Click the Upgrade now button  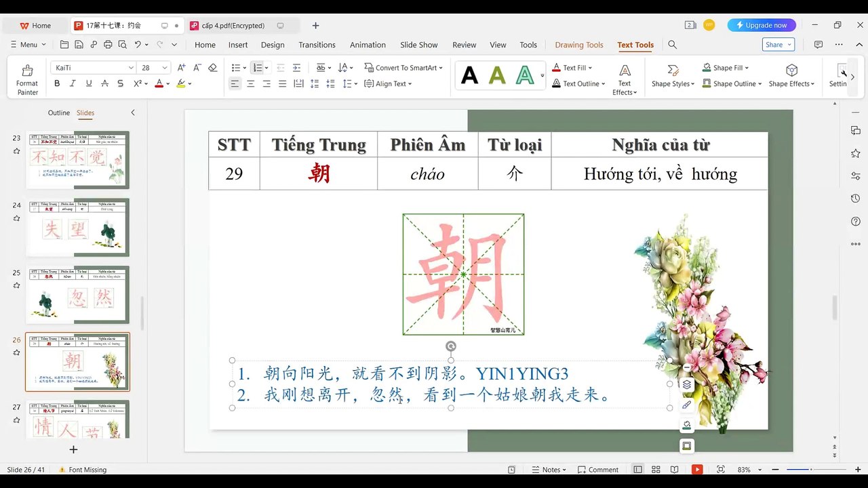(x=762, y=25)
